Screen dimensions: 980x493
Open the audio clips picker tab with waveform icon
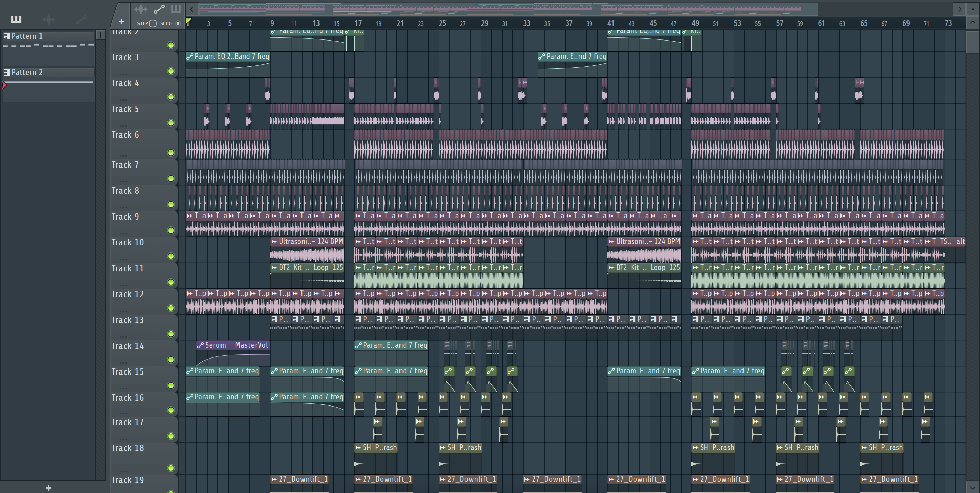(x=49, y=19)
